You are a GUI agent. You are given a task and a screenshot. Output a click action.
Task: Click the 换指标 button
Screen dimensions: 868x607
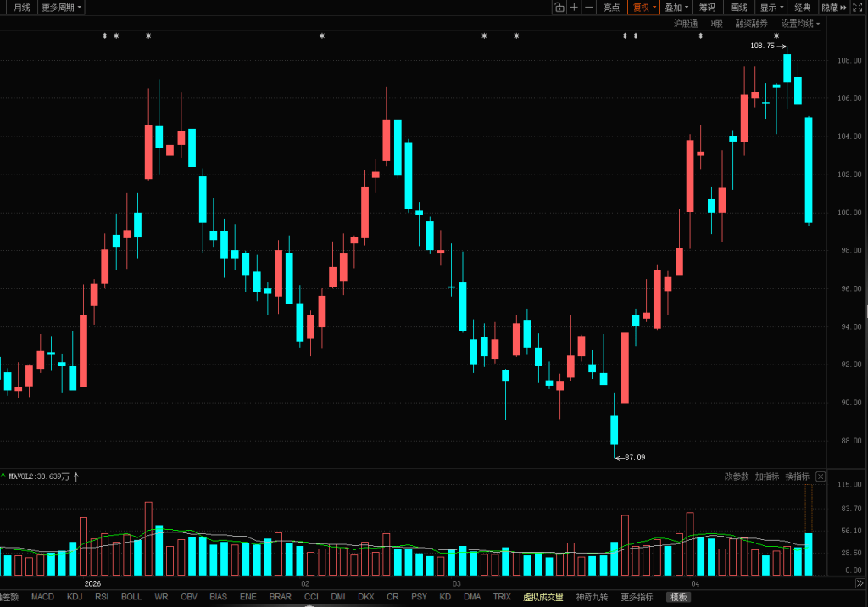(x=797, y=476)
